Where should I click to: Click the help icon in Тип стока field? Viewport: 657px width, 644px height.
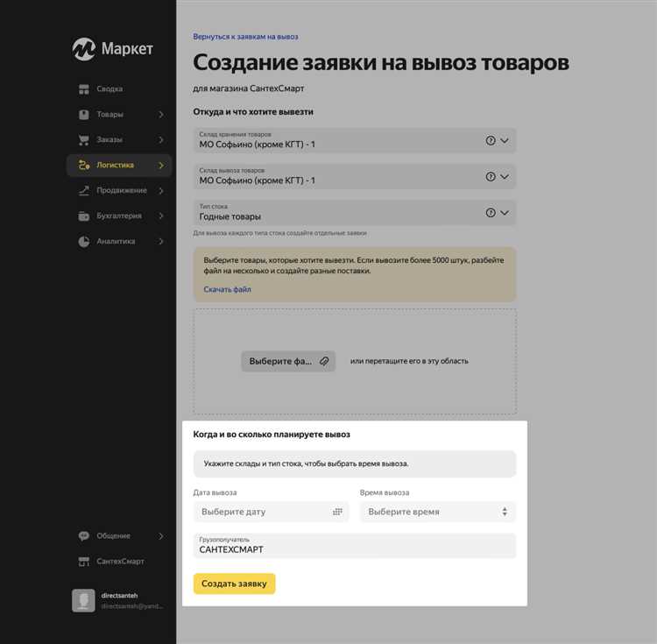491,212
